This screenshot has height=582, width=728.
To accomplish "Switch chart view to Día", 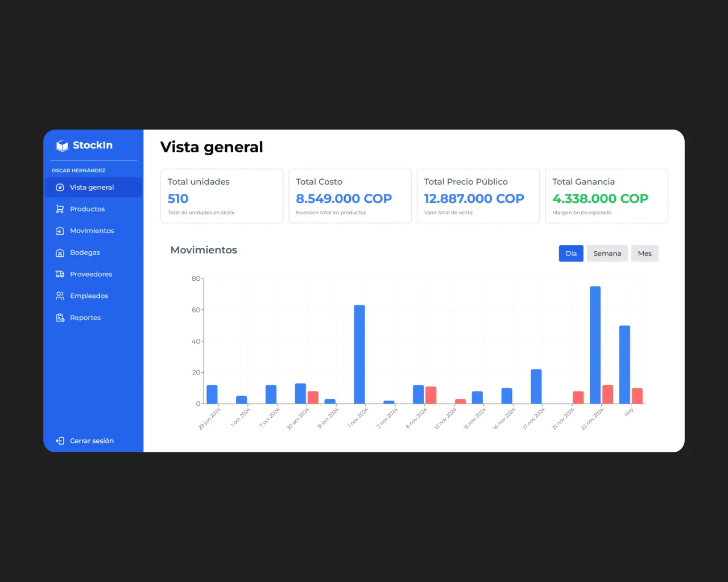I will click(571, 253).
